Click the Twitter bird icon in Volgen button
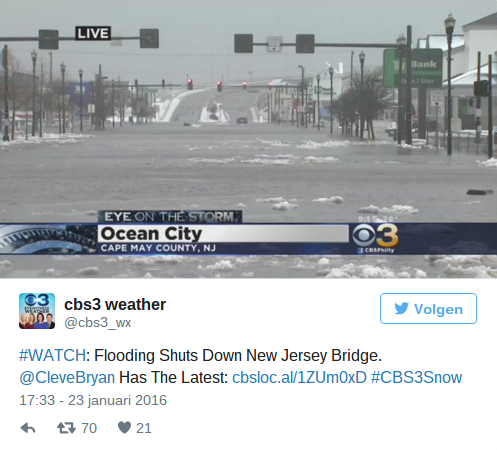497x450 pixels. [401, 308]
